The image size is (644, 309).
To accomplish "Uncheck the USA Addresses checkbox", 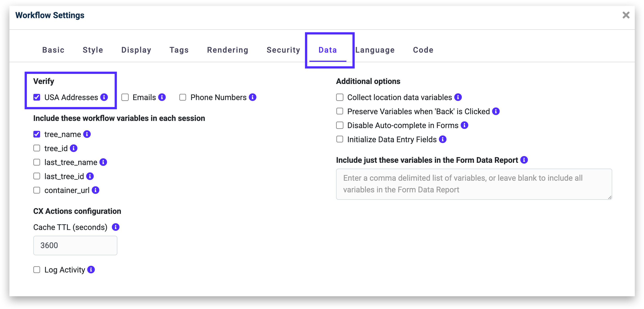I will tap(37, 97).
